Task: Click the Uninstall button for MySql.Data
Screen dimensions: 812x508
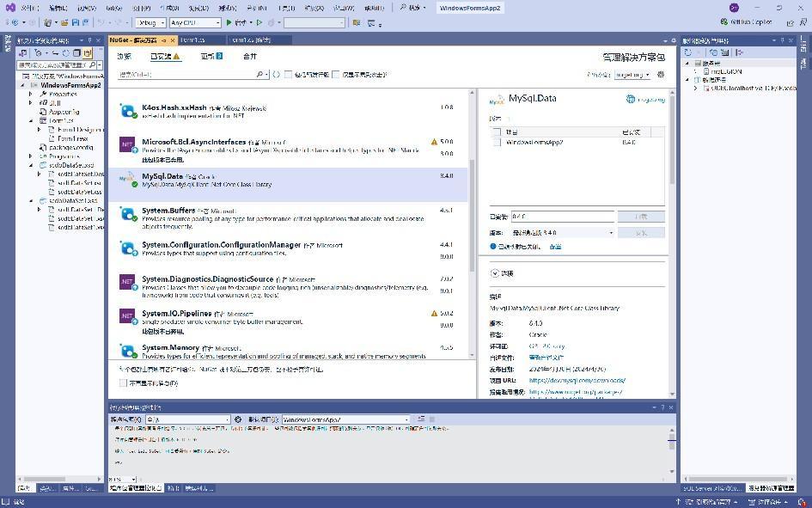Action: (641, 217)
